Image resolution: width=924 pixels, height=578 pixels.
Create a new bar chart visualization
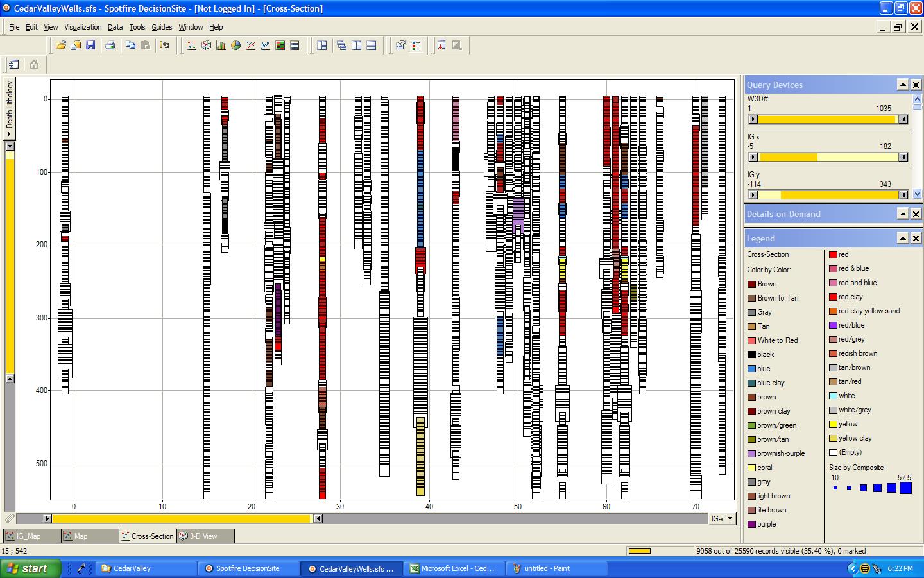point(221,46)
